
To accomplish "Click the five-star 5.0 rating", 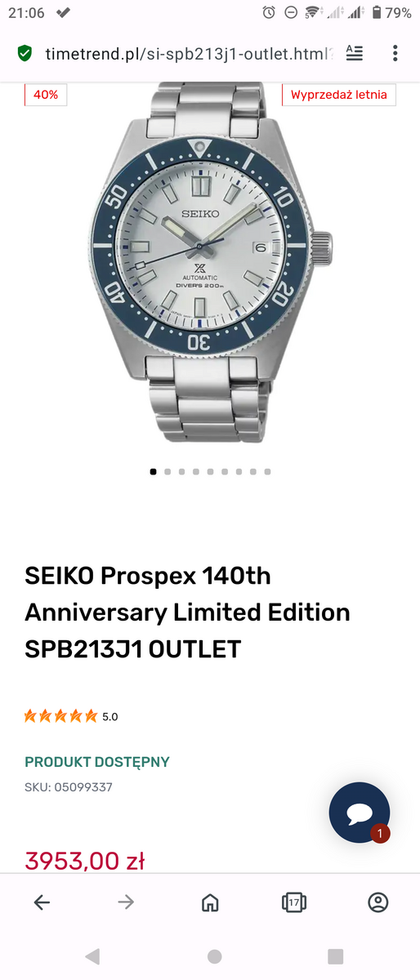I will [x=71, y=716].
